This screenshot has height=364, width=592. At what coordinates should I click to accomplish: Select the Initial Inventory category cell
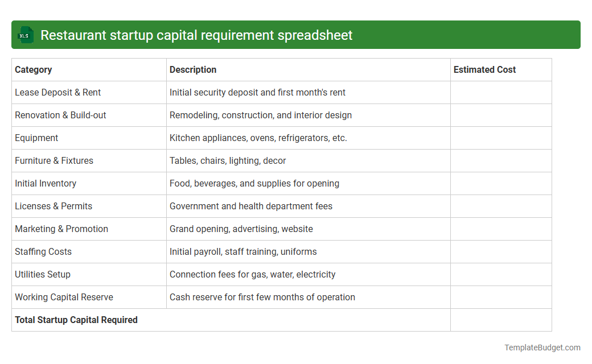tap(46, 183)
